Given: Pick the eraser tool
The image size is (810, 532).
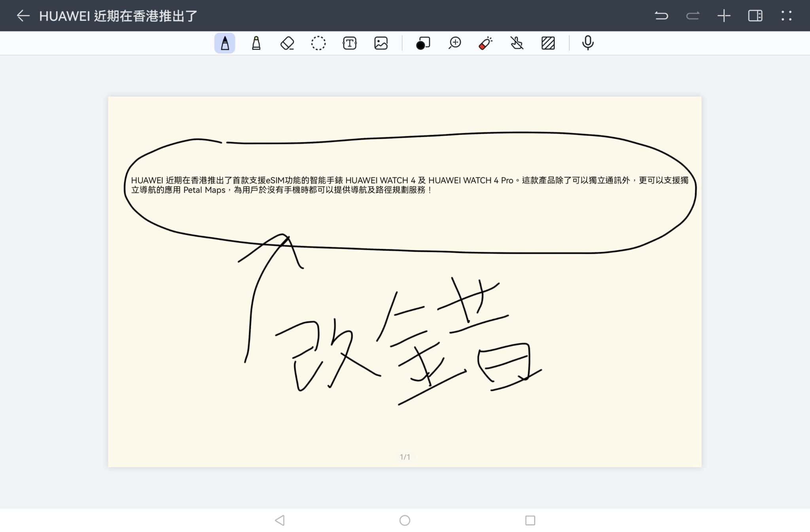Looking at the screenshot, I should click(287, 43).
